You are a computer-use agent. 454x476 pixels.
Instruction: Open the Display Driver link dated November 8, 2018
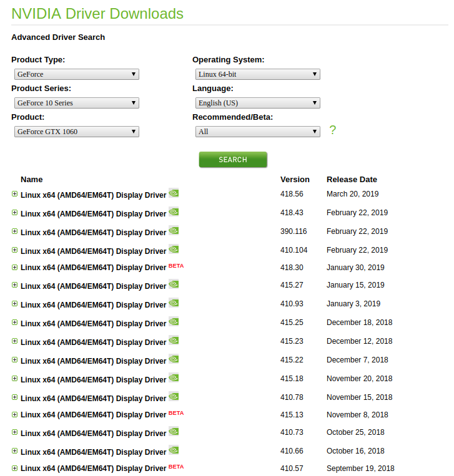pos(93,415)
